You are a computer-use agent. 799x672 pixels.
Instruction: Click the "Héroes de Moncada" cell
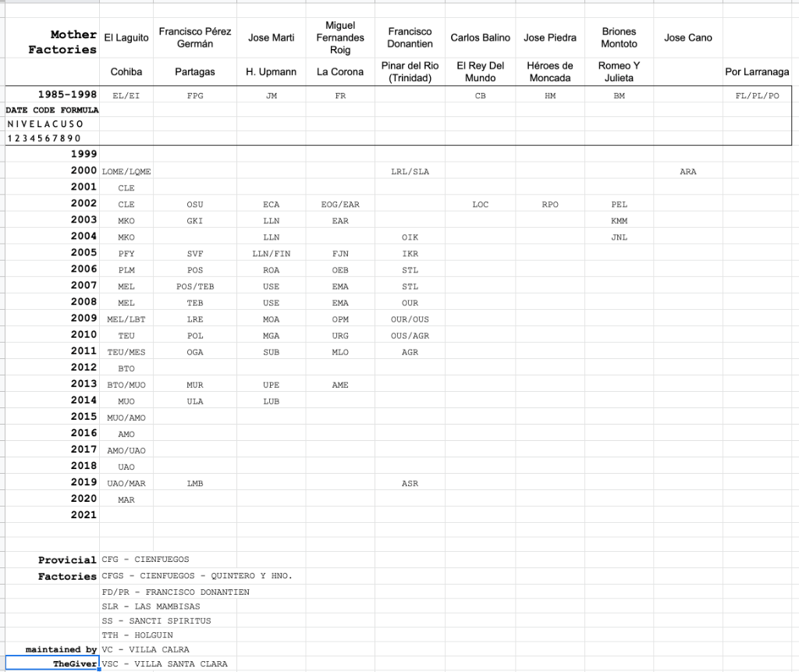pos(550,72)
